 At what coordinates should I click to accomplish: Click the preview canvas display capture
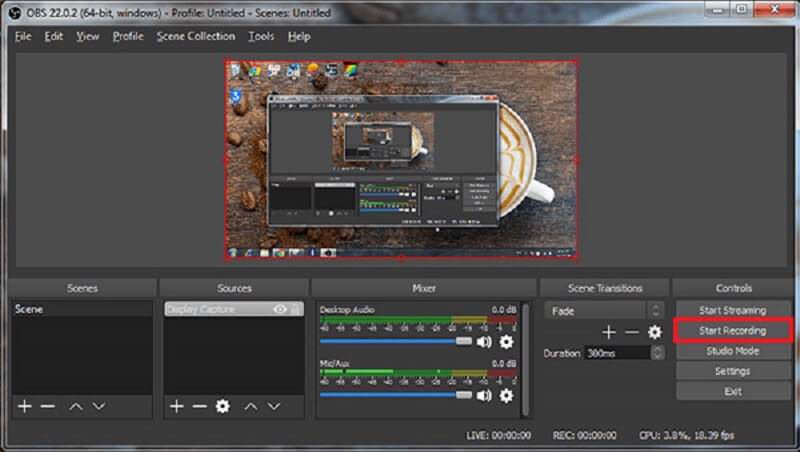402,160
